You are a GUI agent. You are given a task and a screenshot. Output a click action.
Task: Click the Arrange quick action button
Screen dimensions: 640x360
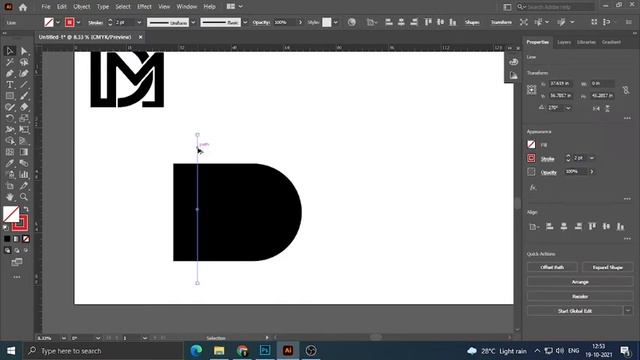580,282
